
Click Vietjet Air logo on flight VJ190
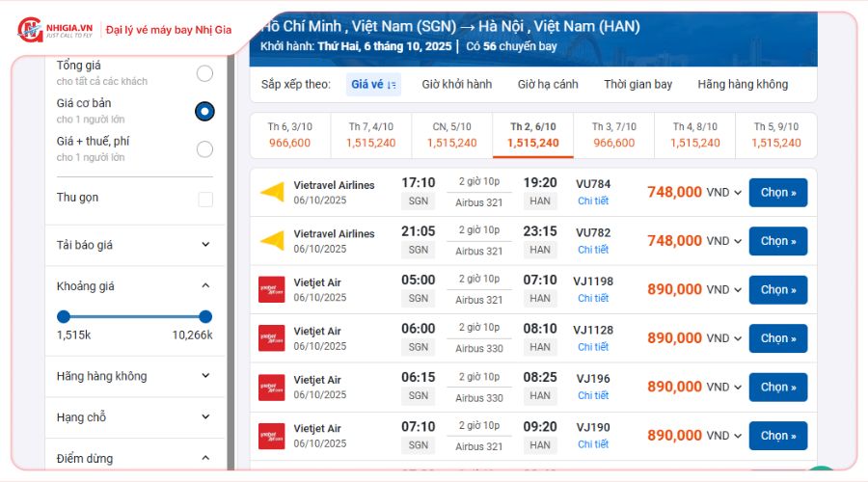(272, 436)
